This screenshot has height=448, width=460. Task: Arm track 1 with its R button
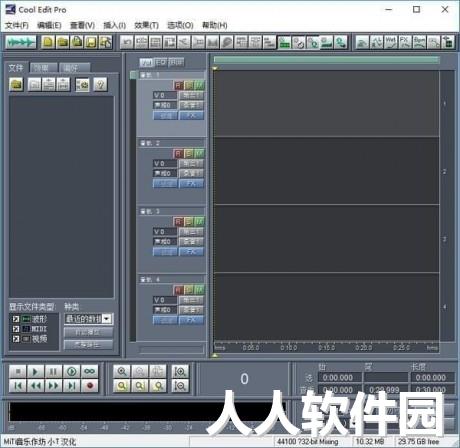(x=178, y=86)
